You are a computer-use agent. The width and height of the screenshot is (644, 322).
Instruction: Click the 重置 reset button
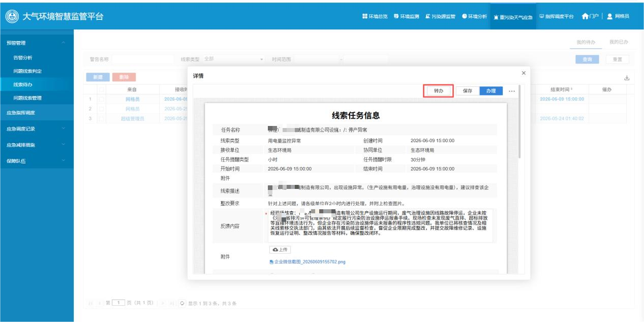(x=618, y=59)
